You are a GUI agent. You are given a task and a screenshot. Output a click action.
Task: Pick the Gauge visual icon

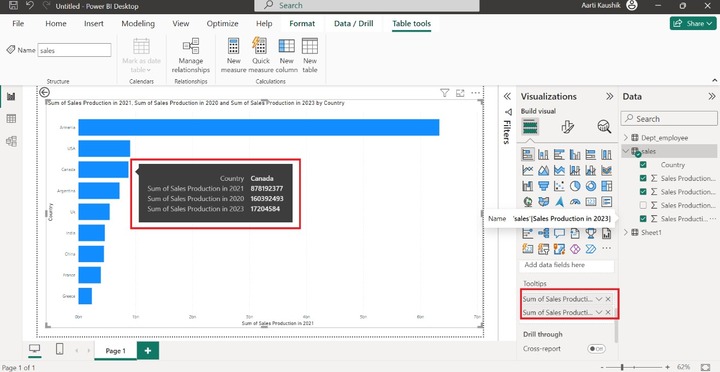575,202
